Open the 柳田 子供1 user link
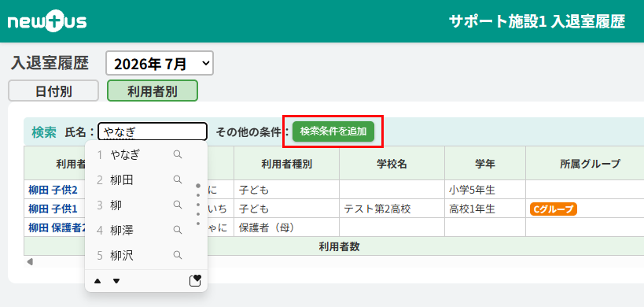644x307 pixels. tap(53, 209)
